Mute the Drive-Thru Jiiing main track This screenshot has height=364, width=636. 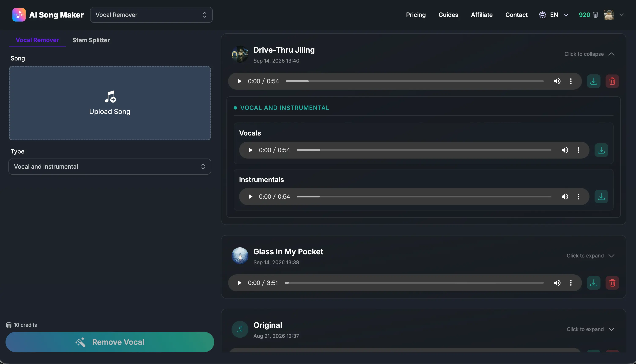pyautogui.click(x=557, y=81)
